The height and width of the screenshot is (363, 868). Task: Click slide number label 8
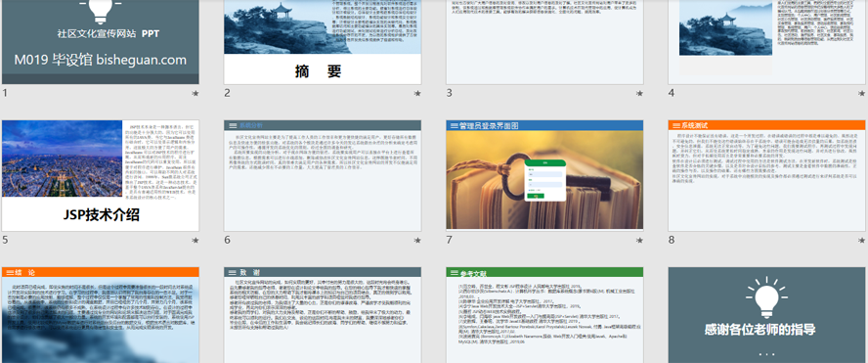(672, 240)
